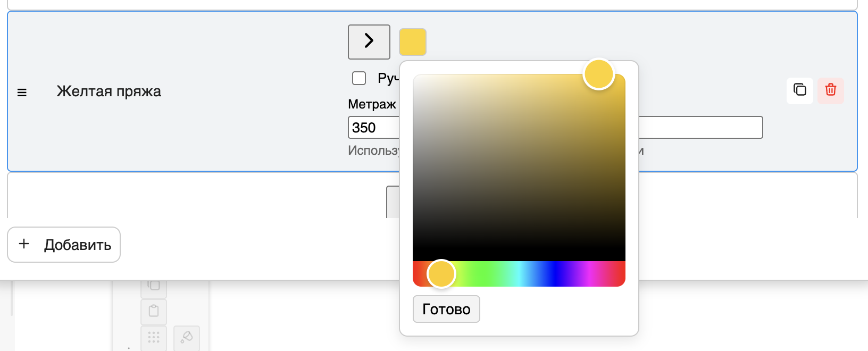Image resolution: width=868 pixels, height=351 pixels.
Task: Confirm the color with the Готово button
Action: click(446, 309)
